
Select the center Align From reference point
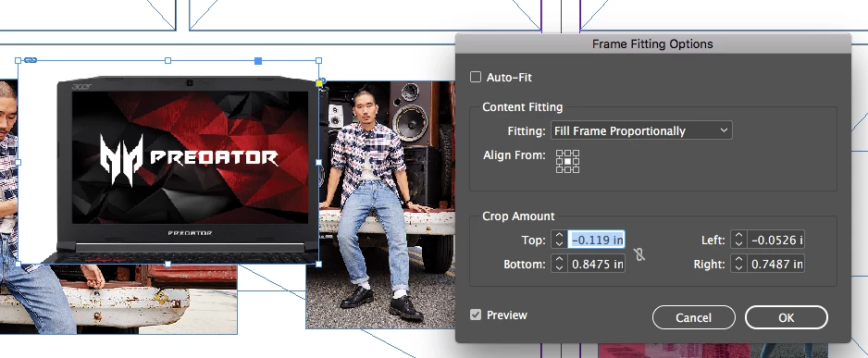[567, 161]
